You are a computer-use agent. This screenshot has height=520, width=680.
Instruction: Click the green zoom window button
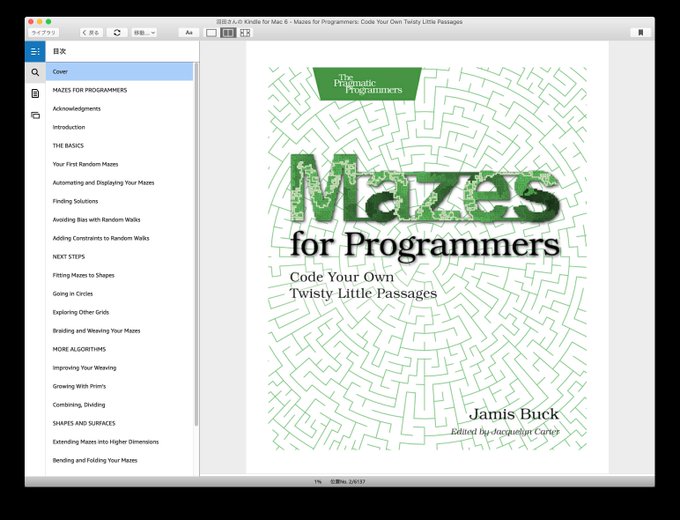[49, 22]
